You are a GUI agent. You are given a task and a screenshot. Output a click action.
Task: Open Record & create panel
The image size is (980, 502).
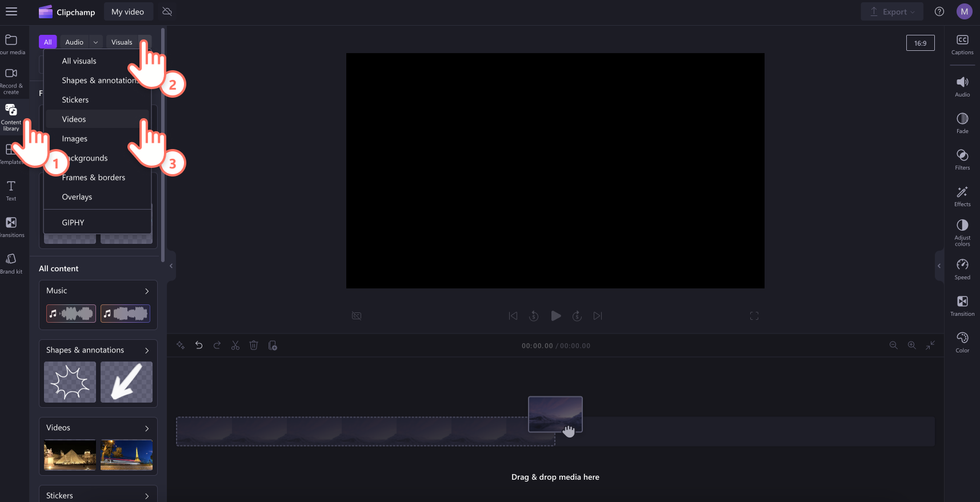tap(11, 81)
